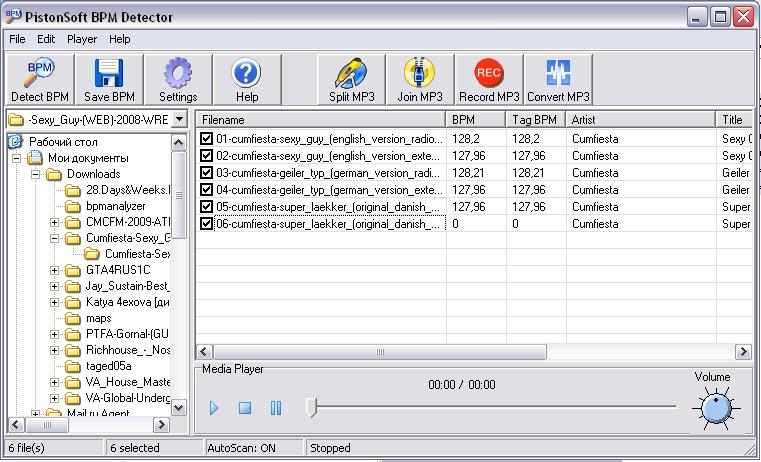Click the playback position slider handle
Image resolution: width=761 pixels, height=462 pixels.
point(312,408)
